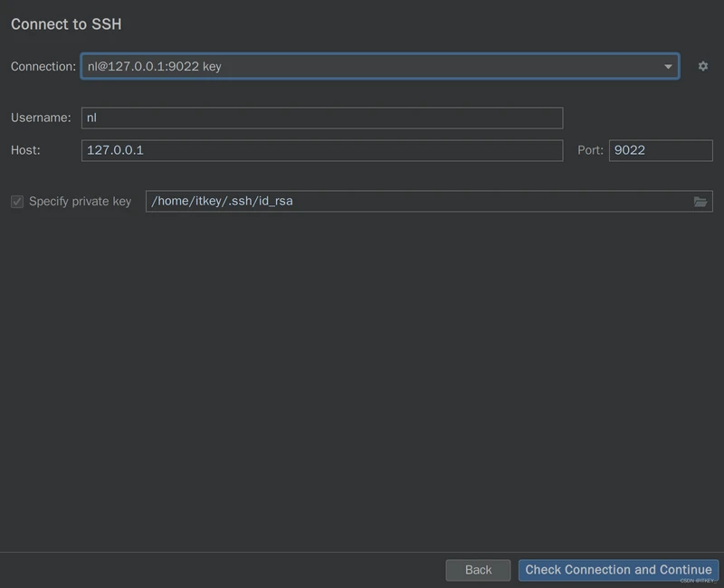
Task: Click the Host: label
Action: [25, 150]
